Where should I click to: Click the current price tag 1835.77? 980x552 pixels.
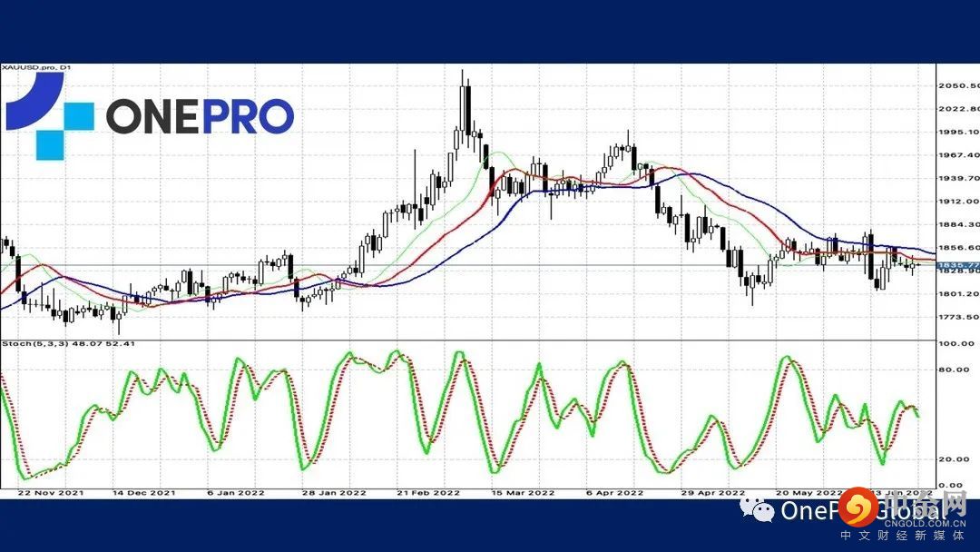click(958, 265)
